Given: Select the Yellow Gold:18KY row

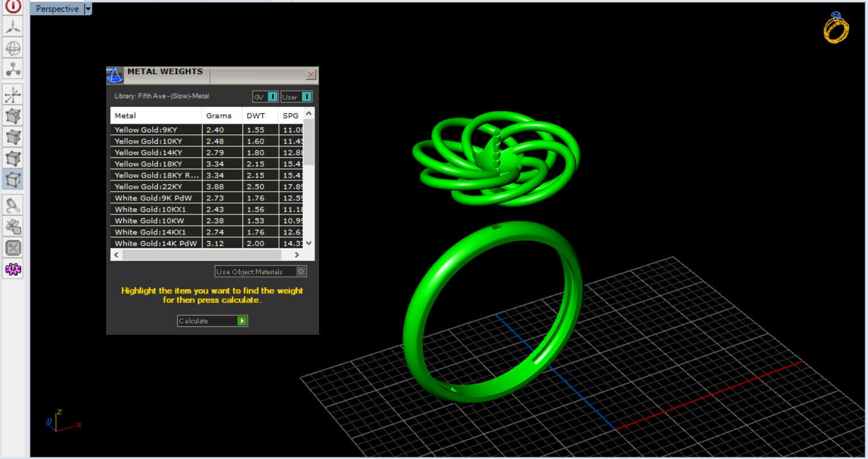Looking at the screenshot, I should [x=207, y=164].
